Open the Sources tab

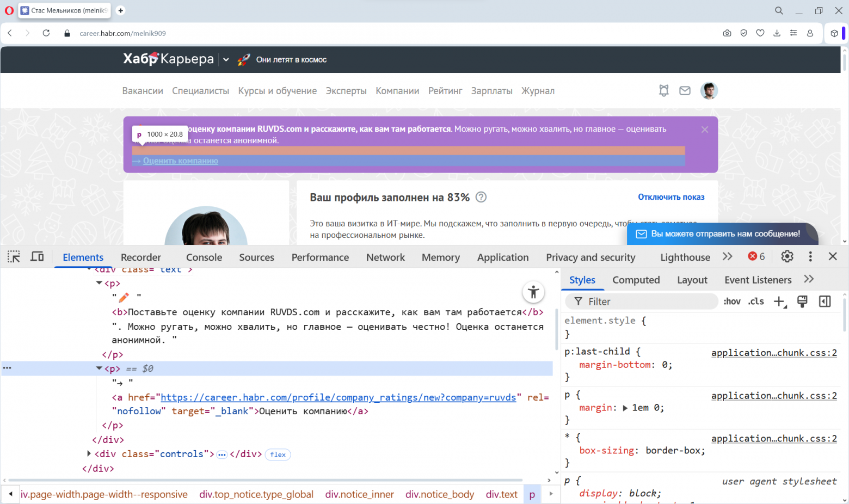(x=256, y=257)
